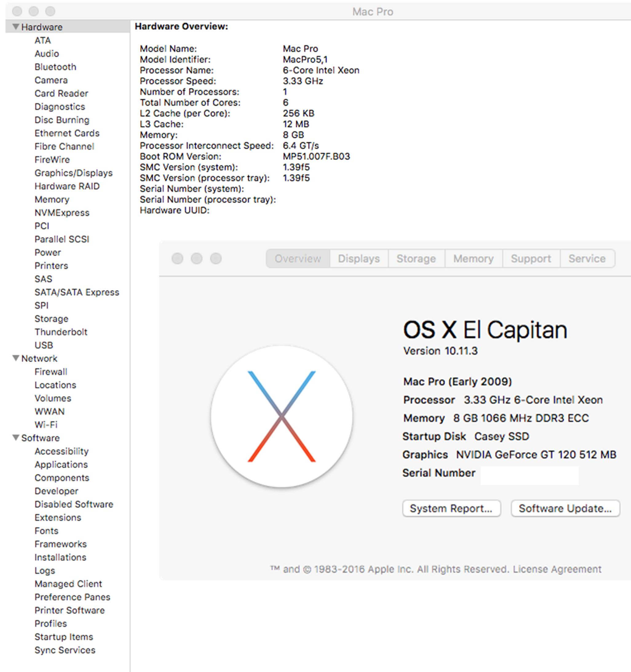
Task: Click the Software Update button
Action: tap(565, 508)
